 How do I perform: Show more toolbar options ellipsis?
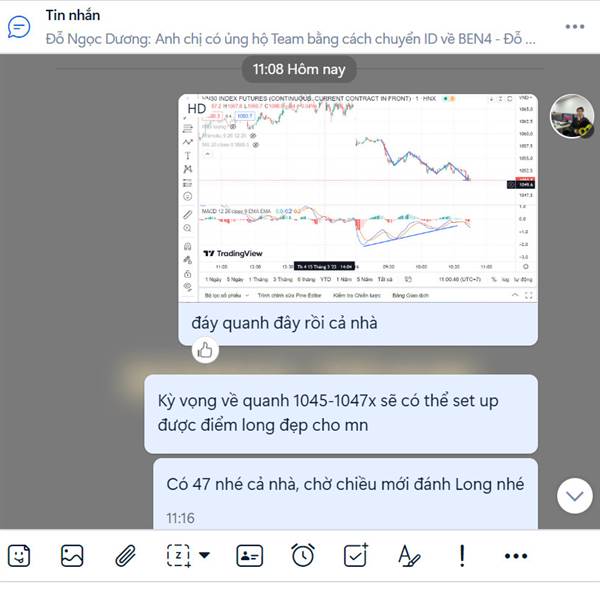516,556
